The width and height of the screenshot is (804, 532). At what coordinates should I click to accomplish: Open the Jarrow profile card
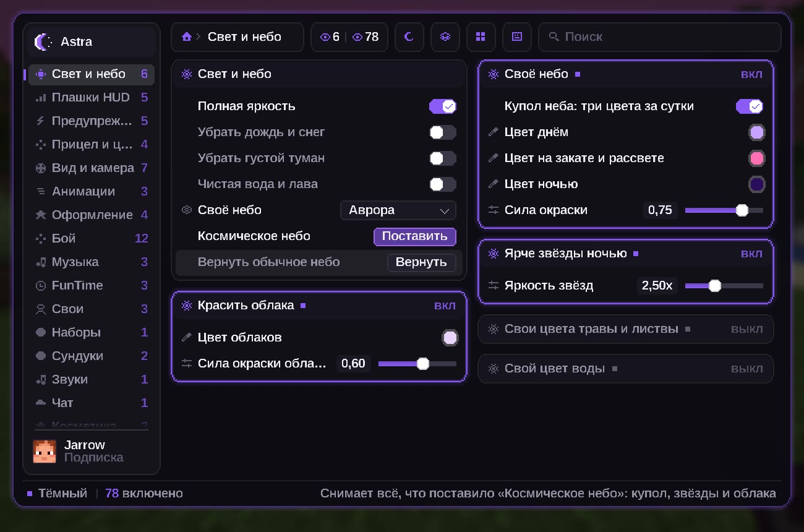pos(92,452)
